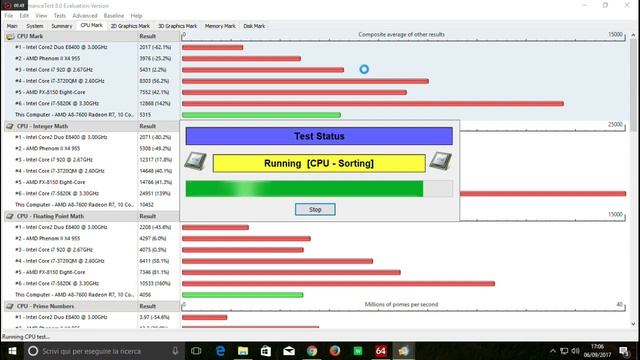The width and height of the screenshot is (640, 360).
Task: Select the CPU Mark tab
Action: pyautogui.click(x=91, y=25)
